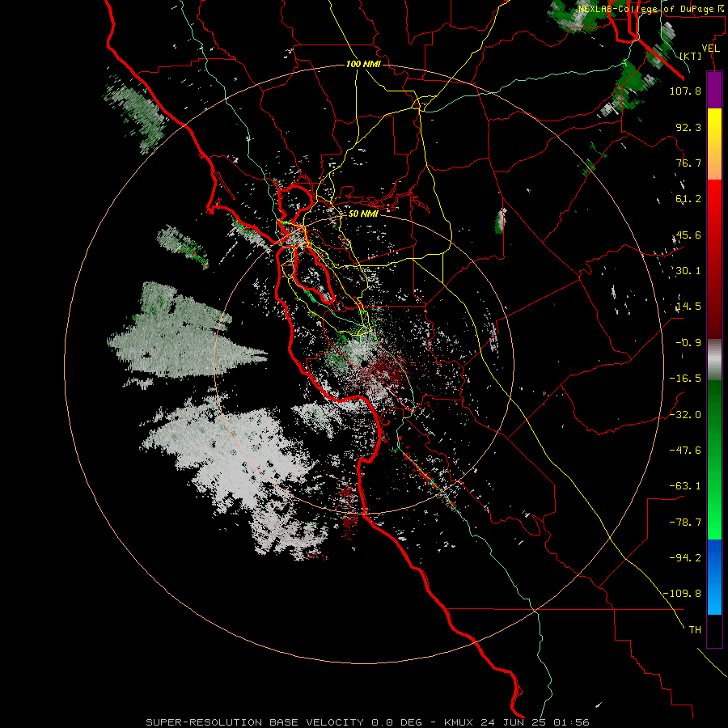The height and width of the screenshot is (728, 728).
Task: Select the 76.7 velocity scale value
Action: (x=688, y=163)
